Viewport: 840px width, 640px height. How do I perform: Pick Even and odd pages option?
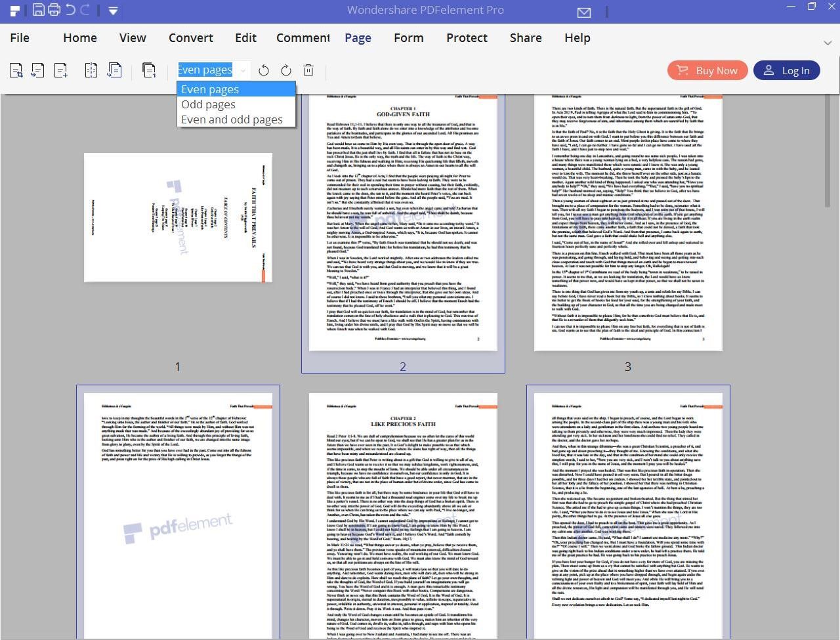pyautogui.click(x=236, y=119)
